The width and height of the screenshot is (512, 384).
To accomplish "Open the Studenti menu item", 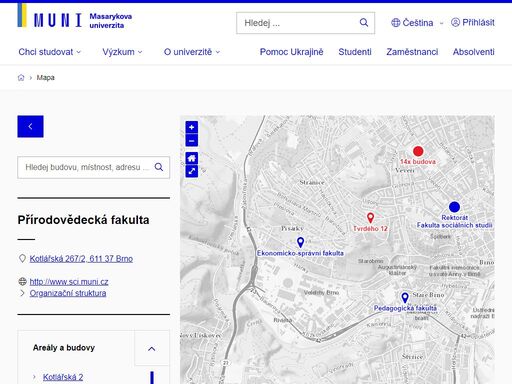I will tap(355, 52).
